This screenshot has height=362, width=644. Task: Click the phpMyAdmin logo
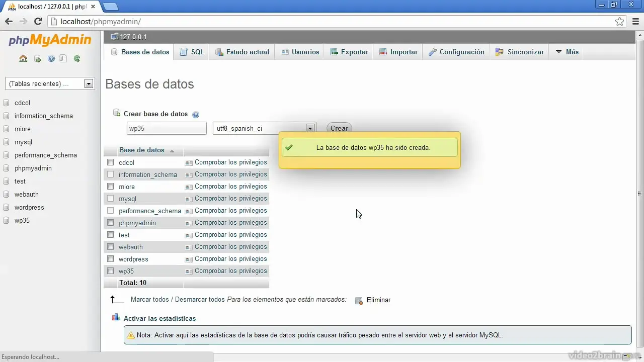tap(50, 40)
